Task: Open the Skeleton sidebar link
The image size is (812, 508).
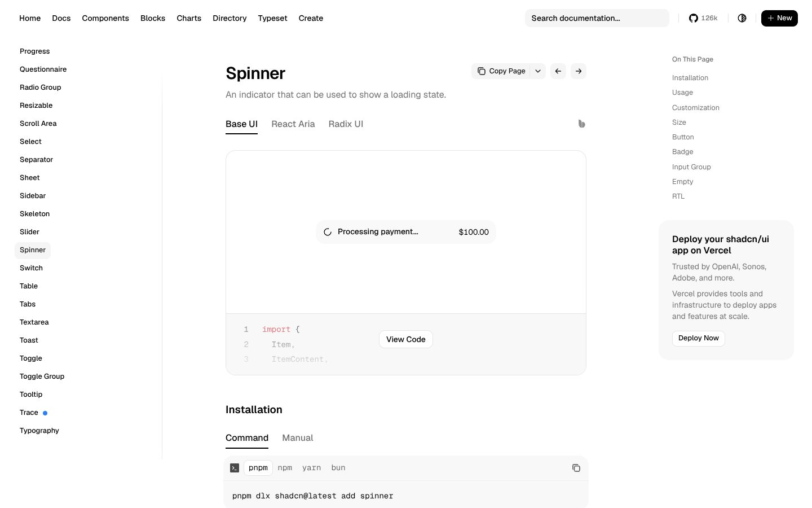Action: tap(34, 214)
